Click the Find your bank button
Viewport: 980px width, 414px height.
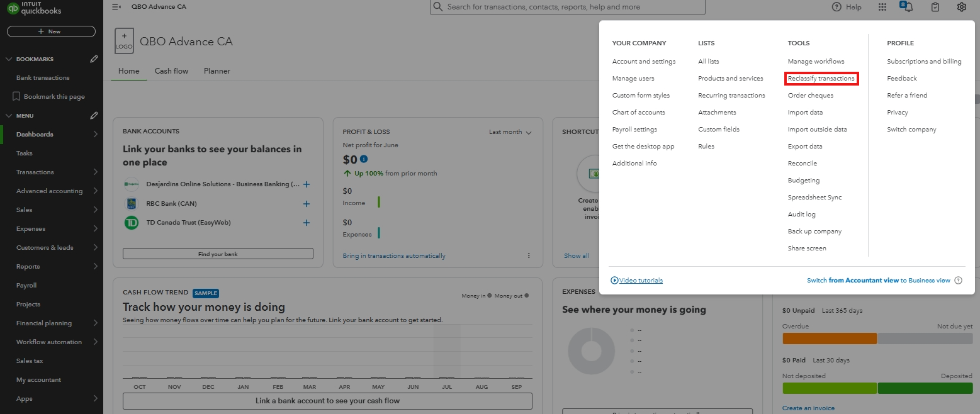(x=218, y=254)
